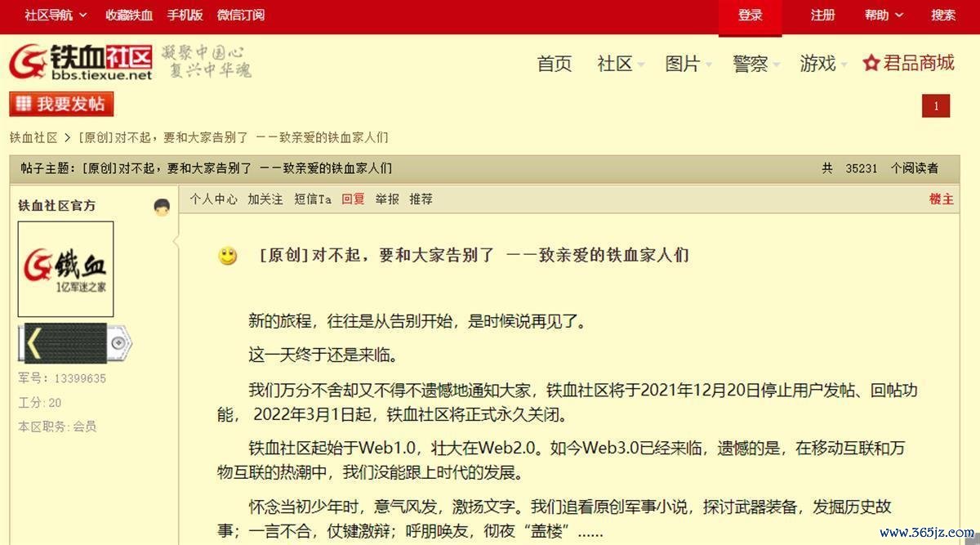
Task: Open 君品商城 store link
Action: coord(919,63)
